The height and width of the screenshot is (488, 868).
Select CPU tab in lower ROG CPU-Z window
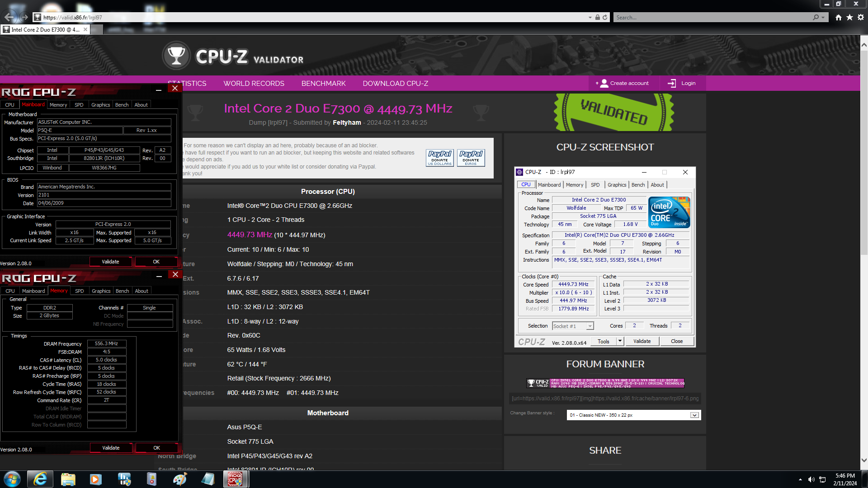pos(10,291)
